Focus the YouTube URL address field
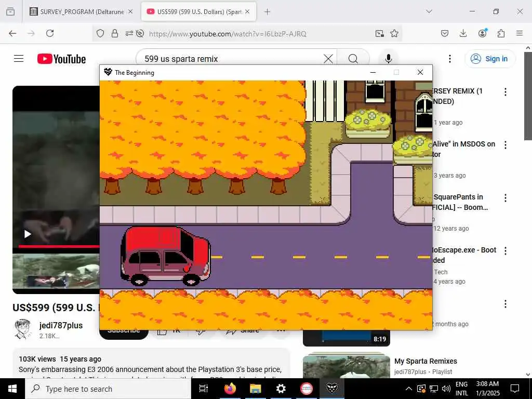The height and width of the screenshot is (399, 532). [228, 34]
